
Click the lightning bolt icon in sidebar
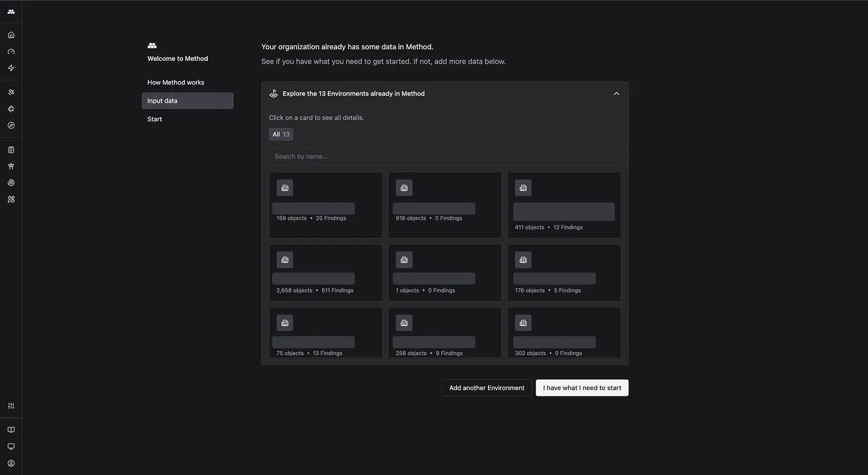tap(11, 68)
